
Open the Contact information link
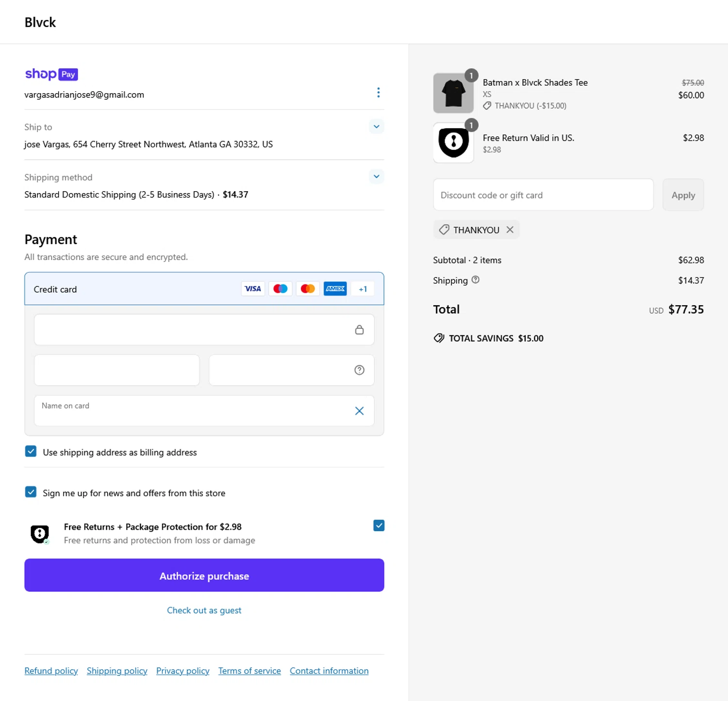pos(329,671)
